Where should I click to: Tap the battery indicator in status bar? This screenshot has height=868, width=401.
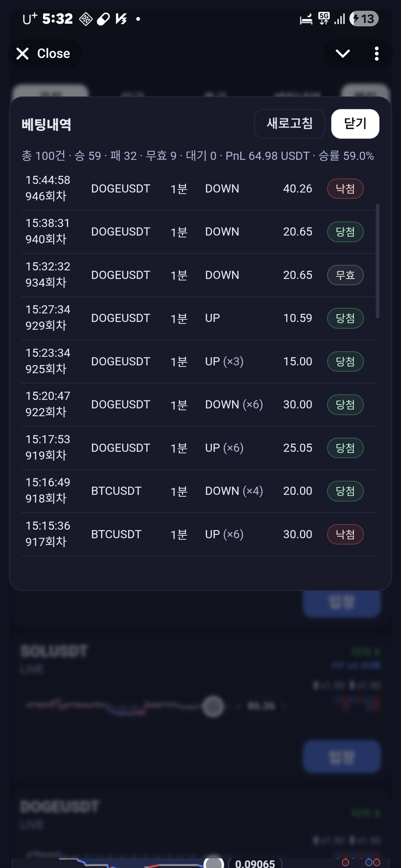364,19
